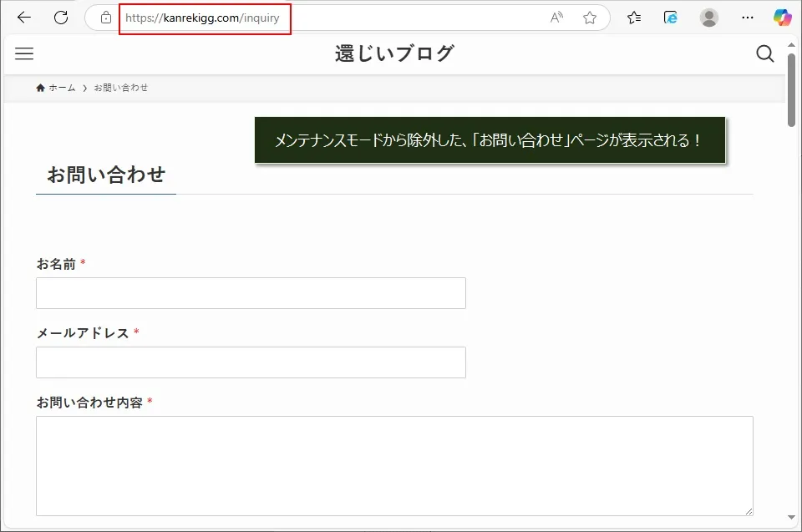Open the Internet Explorer mode tab icon
This screenshot has width=802, height=532.
(671, 18)
